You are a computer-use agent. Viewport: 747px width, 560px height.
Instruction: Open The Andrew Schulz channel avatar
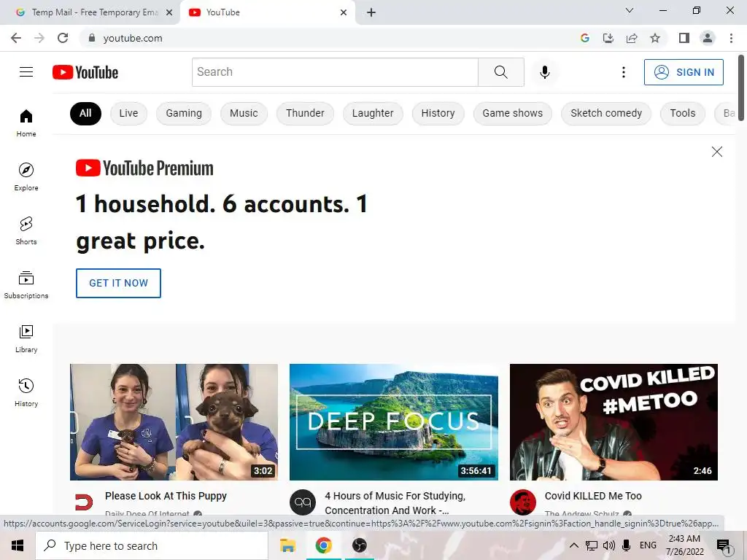point(522,502)
